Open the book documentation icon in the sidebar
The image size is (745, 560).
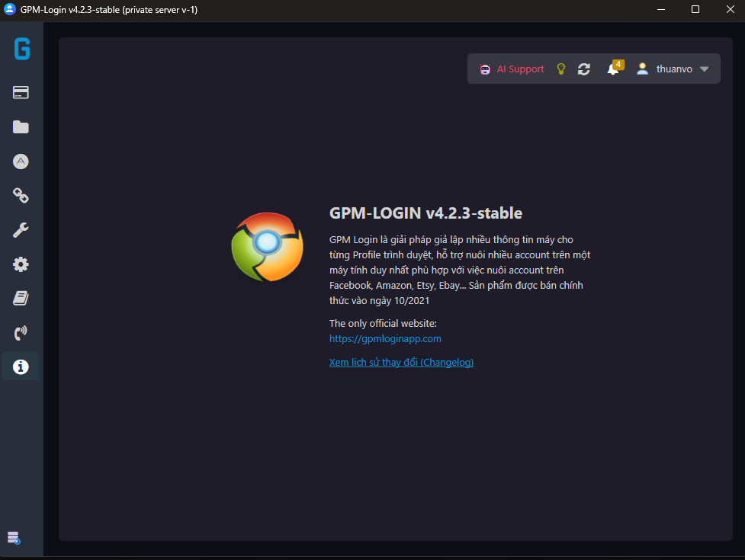[x=21, y=299]
